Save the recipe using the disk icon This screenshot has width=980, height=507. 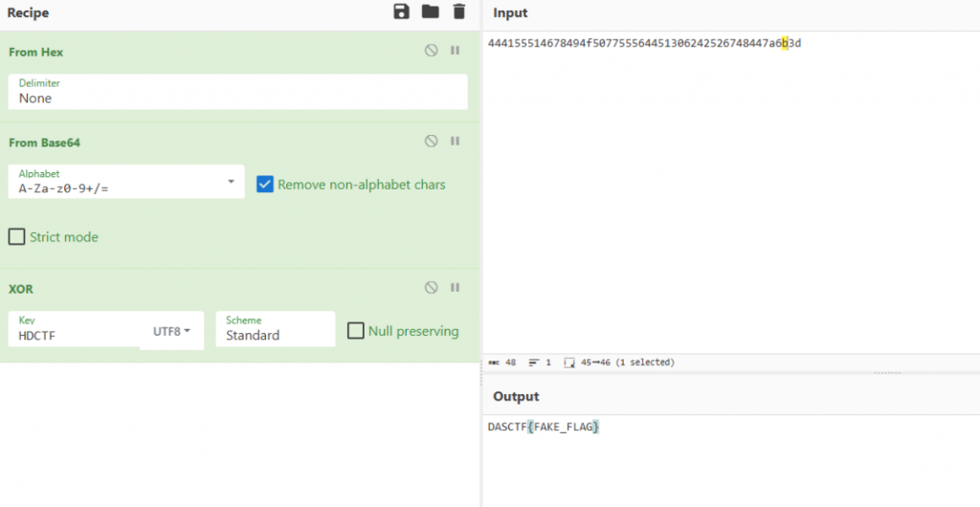coord(401,11)
